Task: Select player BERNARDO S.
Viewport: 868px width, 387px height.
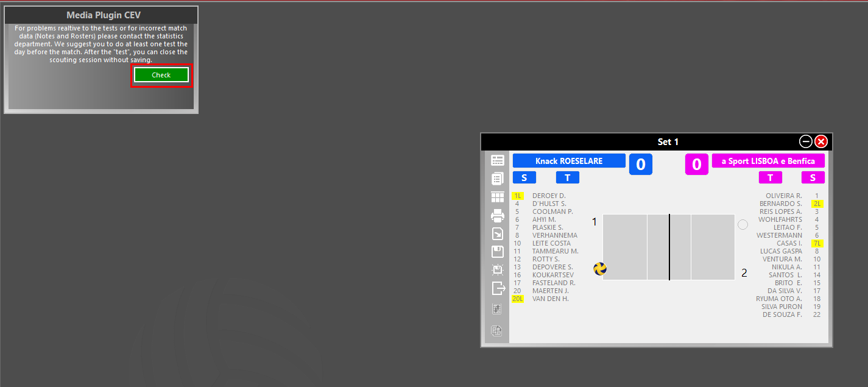Action: pyautogui.click(x=781, y=204)
